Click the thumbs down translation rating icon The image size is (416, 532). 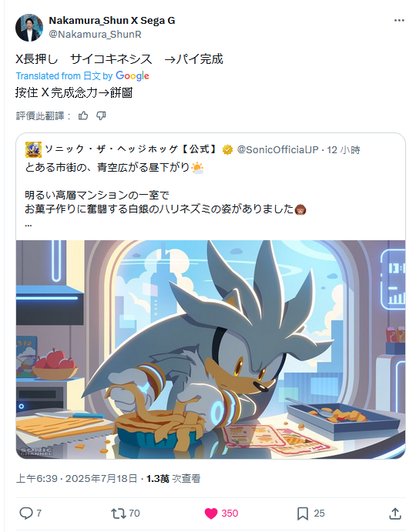click(x=101, y=115)
